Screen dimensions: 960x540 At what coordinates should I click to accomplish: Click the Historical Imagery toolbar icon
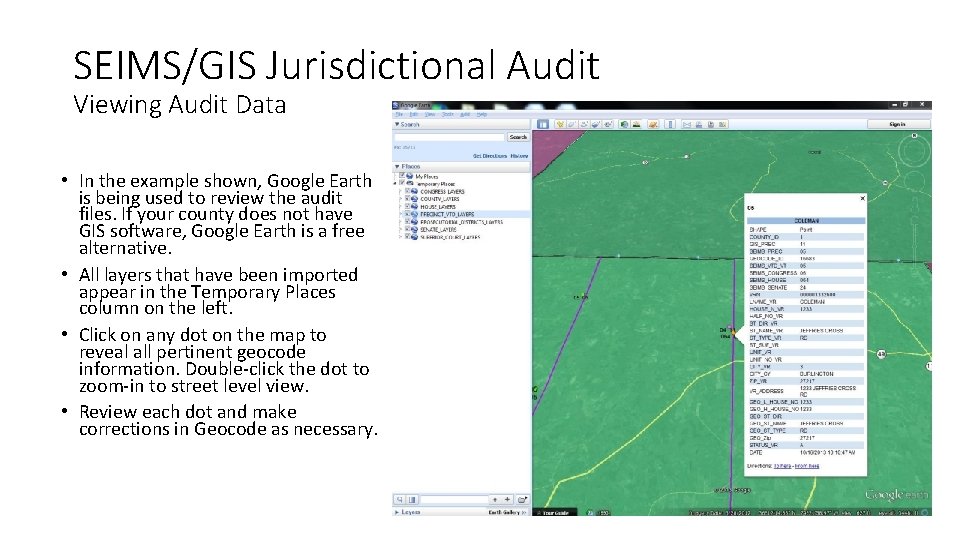point(624,124)
